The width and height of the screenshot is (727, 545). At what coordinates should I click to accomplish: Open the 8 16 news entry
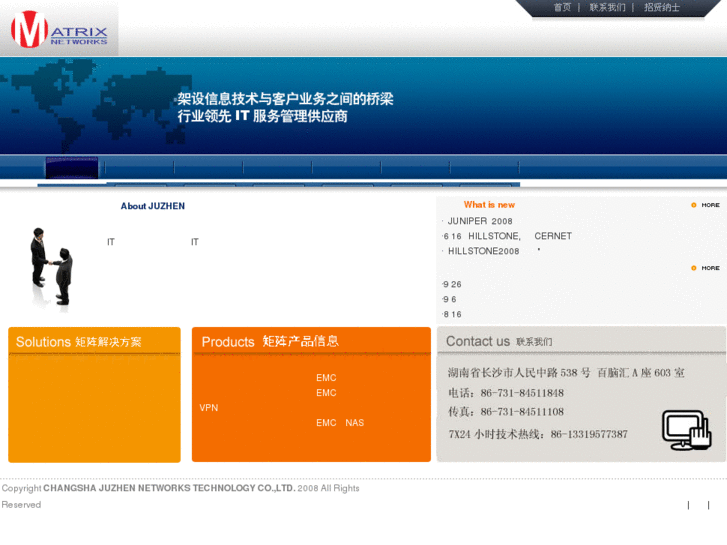point(452,314)
